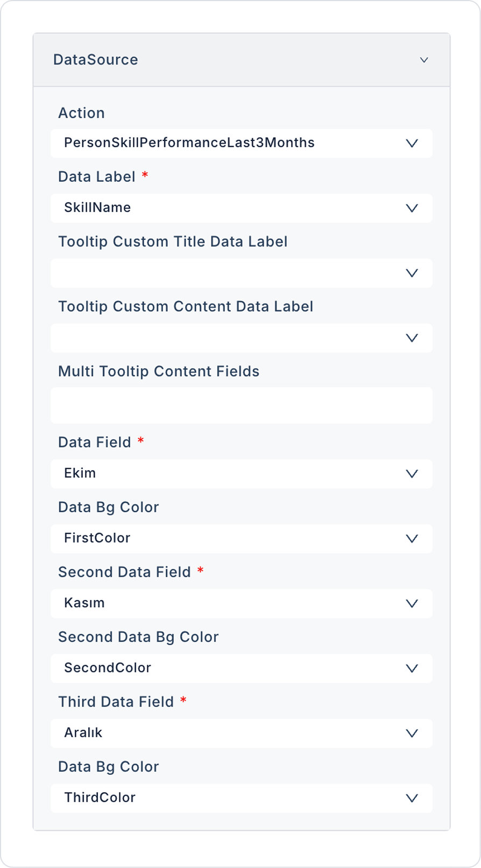Viewport: 481px width, 868px height.
Task: Click the Ekim dropdown field
Action: (215, 474)
